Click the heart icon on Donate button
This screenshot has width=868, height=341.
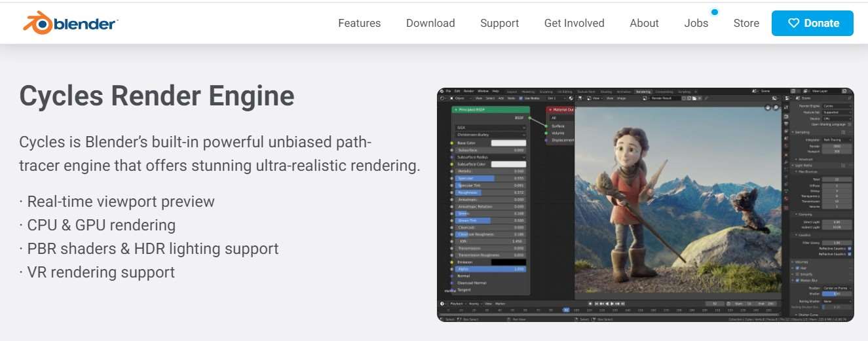[x=793, y=23]
